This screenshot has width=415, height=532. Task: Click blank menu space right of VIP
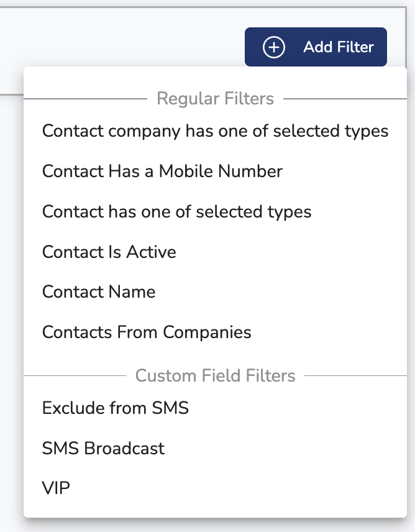pos(249,488)
